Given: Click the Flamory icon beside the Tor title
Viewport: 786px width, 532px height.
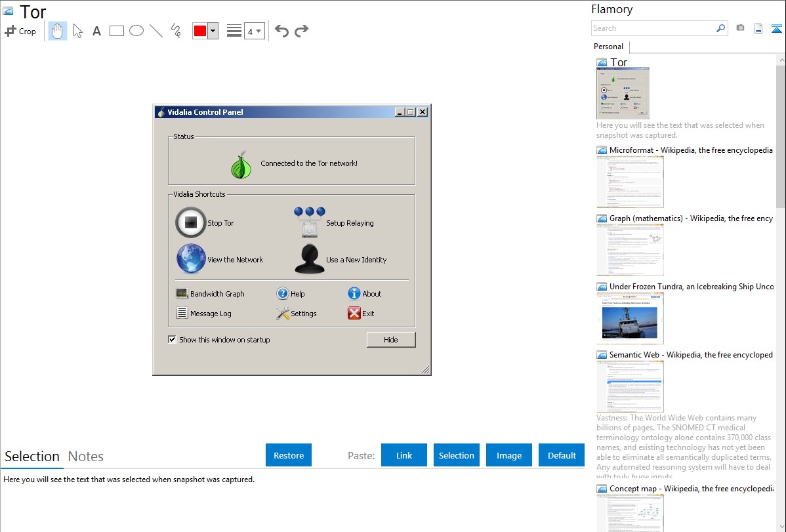Looking at the screenshot, I should [9, 11].
